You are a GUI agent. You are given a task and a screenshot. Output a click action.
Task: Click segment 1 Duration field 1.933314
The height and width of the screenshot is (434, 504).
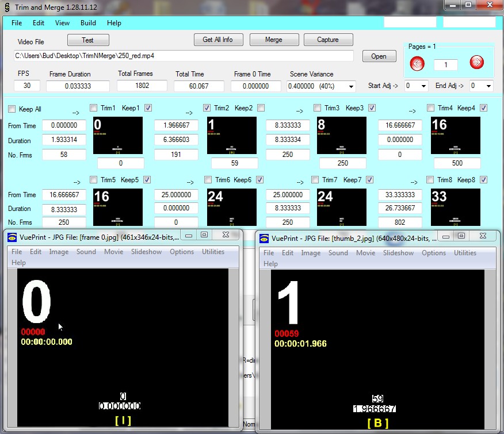point(64,140)
